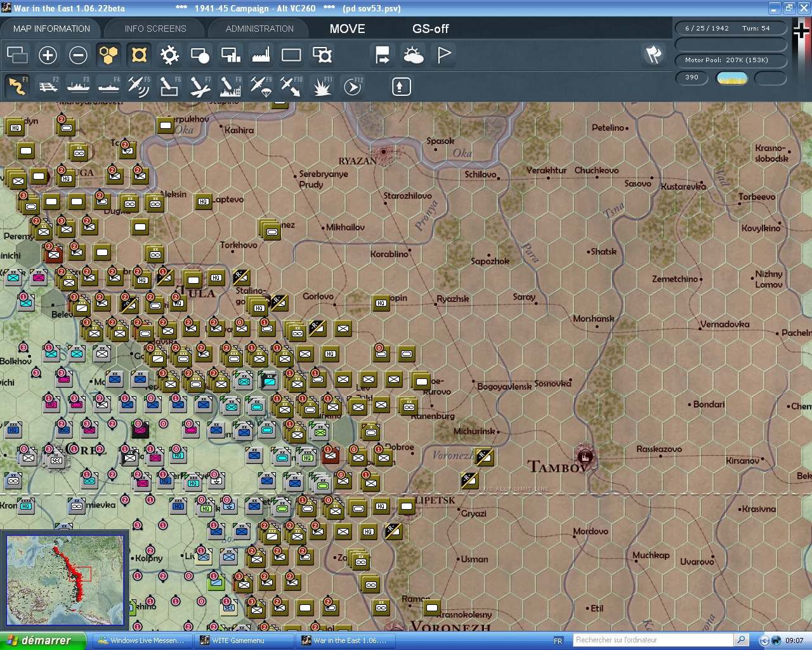Image resolution: width=812 pixels, height=650 pixels.
Task: Toggle the GS-off setting in the menu bar
Action: click(x=431, y=29)
